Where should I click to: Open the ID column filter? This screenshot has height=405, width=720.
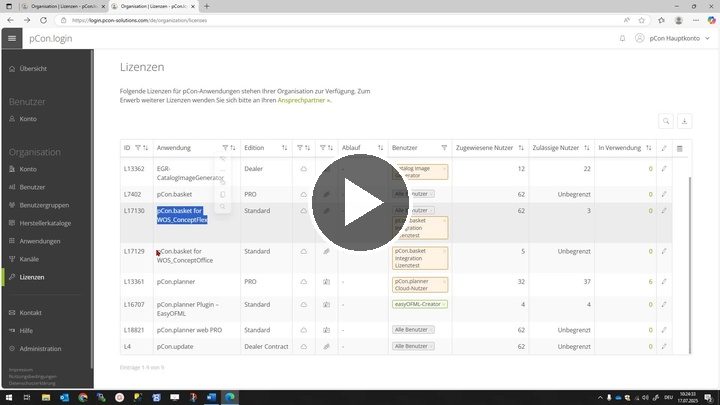tap(138, 148)
